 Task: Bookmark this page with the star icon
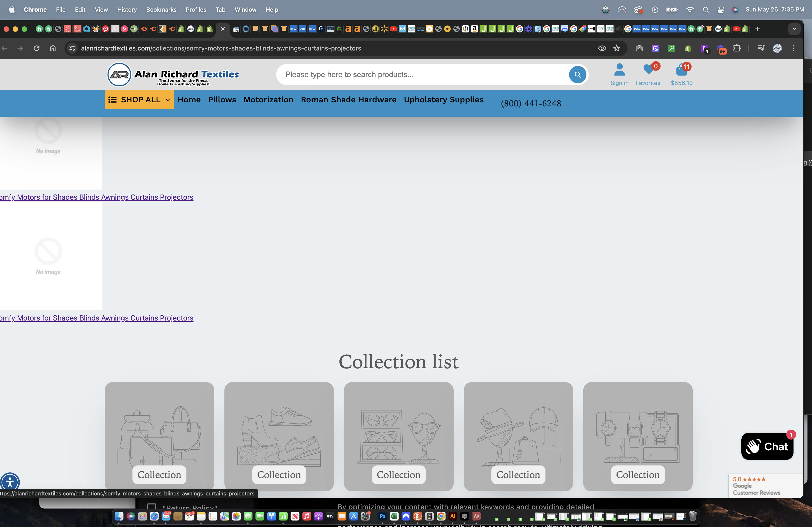tap(616, 48)
